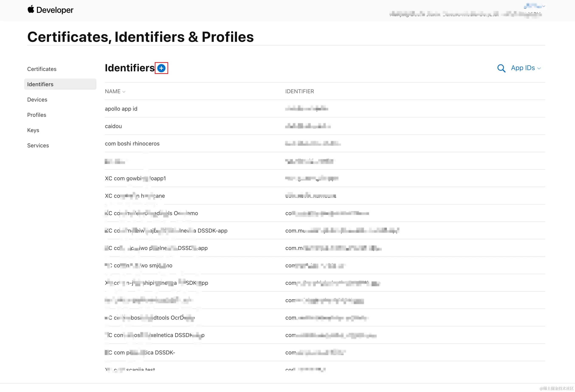Open Services from the sidebar
Image resolution: width=575 pixels, height=392 pixels.
[x=38, y=145]
